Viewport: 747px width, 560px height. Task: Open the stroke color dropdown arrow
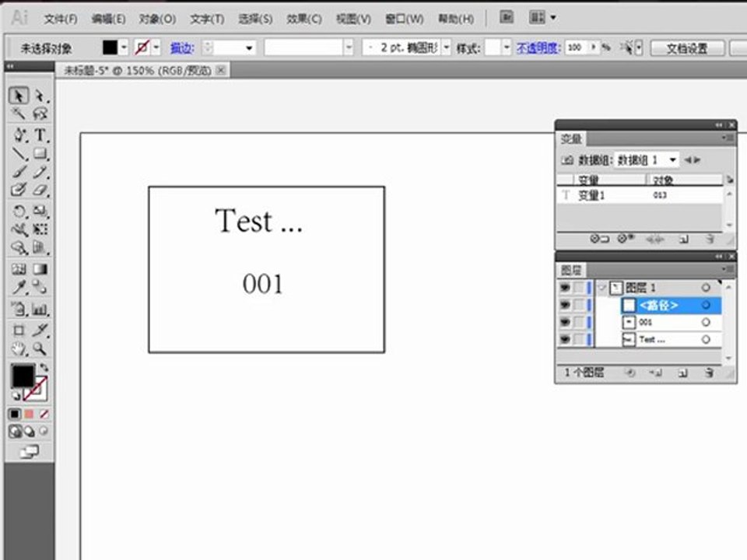[156, 47]
